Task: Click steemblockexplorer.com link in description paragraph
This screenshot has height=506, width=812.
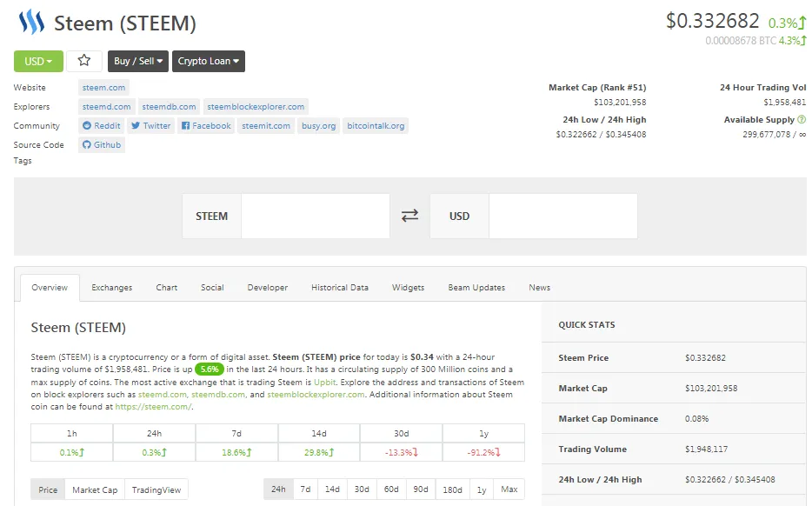Action: tap(316, 395)
